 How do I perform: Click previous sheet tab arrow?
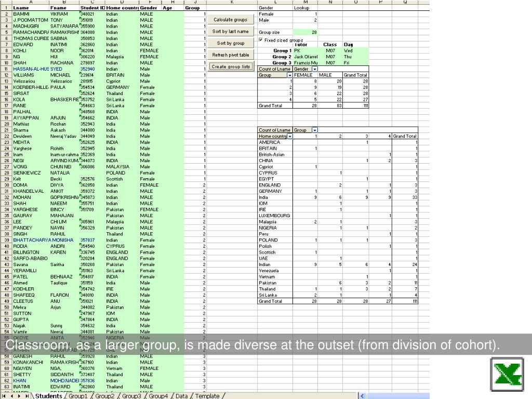coord(12,396)
